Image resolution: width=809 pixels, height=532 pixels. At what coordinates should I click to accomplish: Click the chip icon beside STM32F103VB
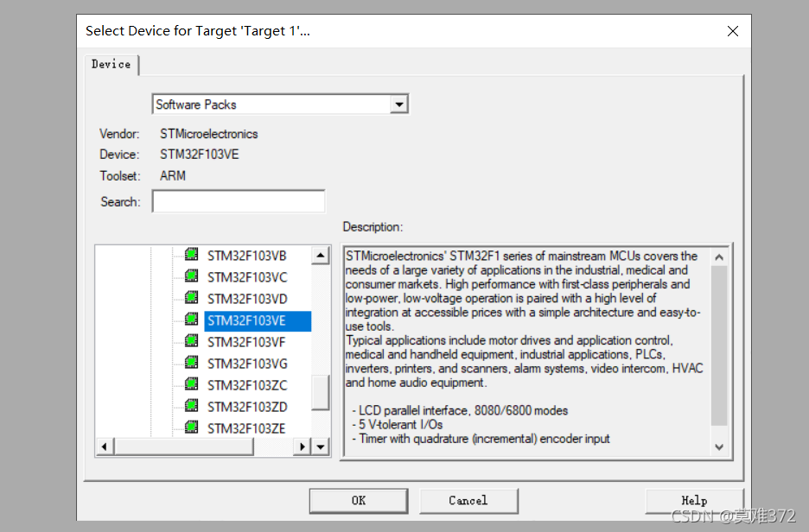191,255
